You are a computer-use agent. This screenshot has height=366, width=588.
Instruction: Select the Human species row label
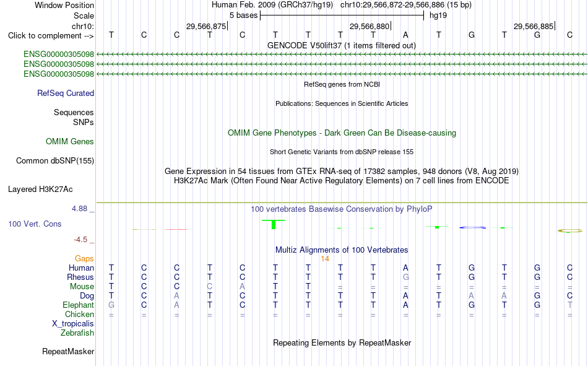(81, 268)
